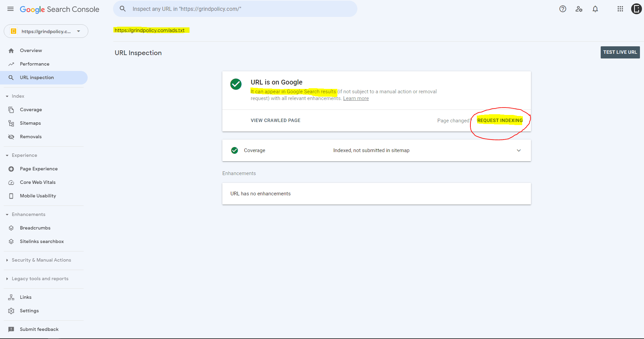Click the inspected URL grindpolicy.com/ads.txt
This screenshot has width=644, height=339.
pos(150,30)
